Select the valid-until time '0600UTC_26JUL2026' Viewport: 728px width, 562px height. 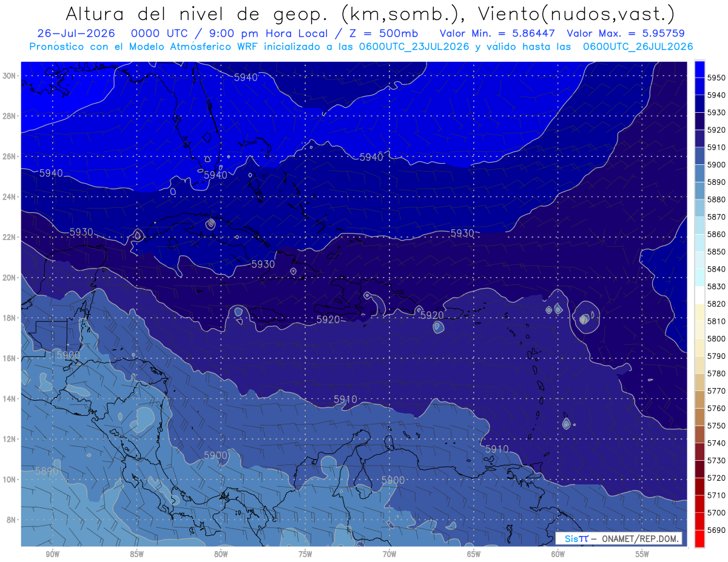(638, 47)
